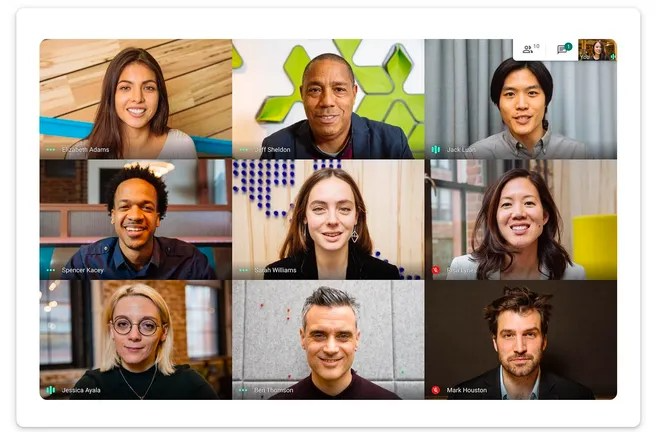Open the chat messages icon
Image resolution: width=657 pixels, height=432 pixels.
[x=561, y=50]
